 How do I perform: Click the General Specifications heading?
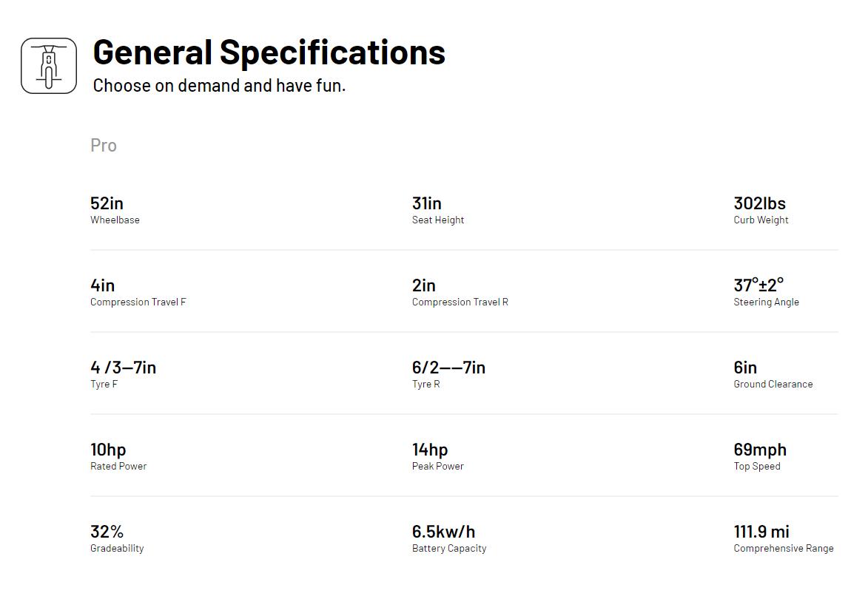pos(269,52)
